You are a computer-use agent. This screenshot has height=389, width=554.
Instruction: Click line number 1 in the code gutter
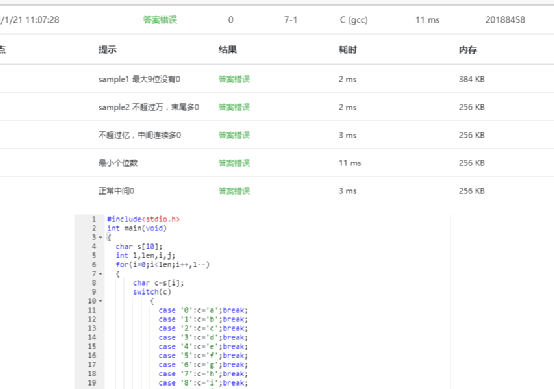[94, 219]
